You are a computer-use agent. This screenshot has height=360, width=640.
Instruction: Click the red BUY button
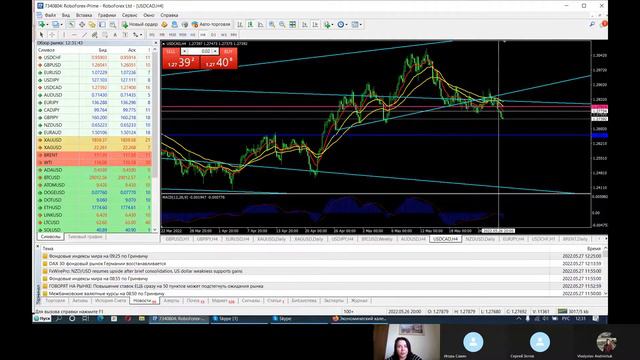219,58
